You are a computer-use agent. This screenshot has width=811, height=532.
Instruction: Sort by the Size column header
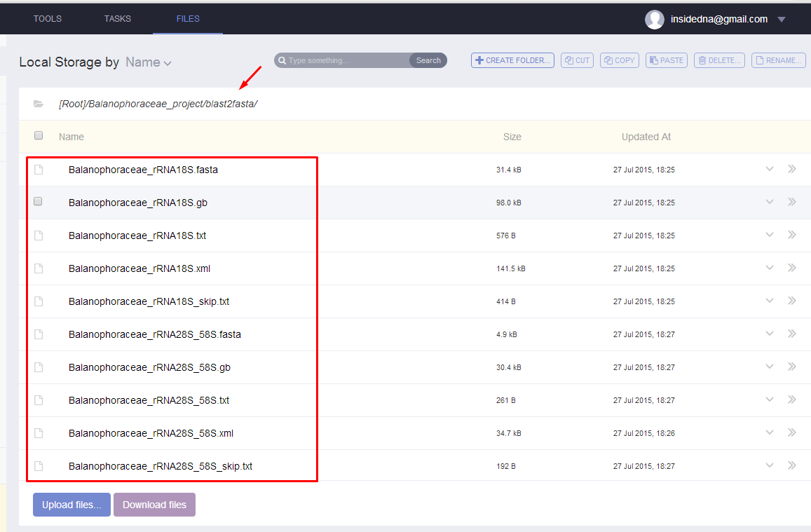pyautogui.click(x=512, y=137)
